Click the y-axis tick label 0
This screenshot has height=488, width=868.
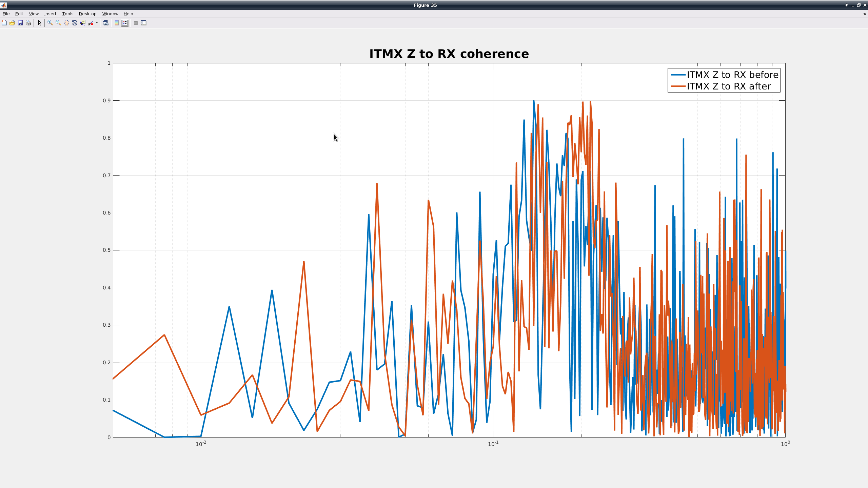point(109,438)
